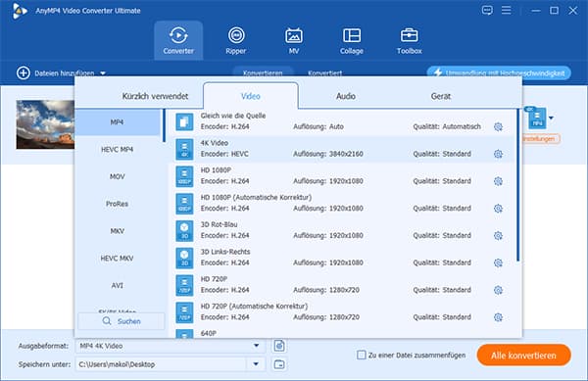
Task: Click the MP4 output format icon on file row
Action: [x=537, y=119]
